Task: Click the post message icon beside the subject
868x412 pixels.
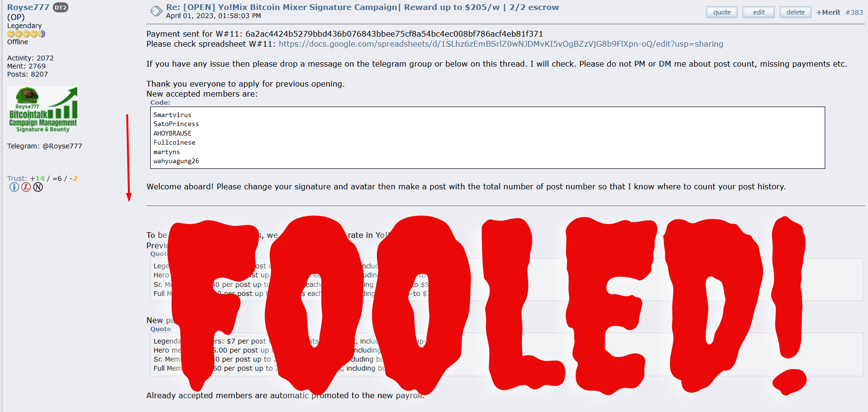Action: pos(156,11)
